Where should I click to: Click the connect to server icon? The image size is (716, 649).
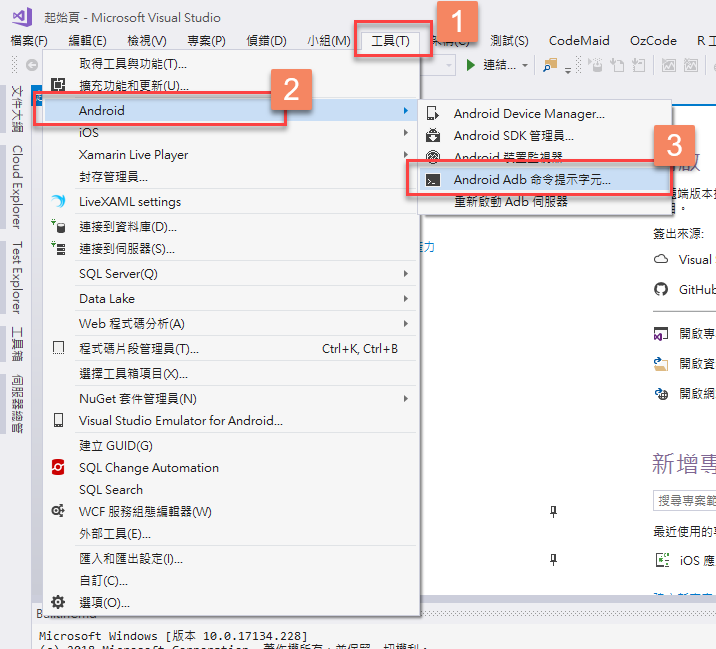click(x=58, y=248)
